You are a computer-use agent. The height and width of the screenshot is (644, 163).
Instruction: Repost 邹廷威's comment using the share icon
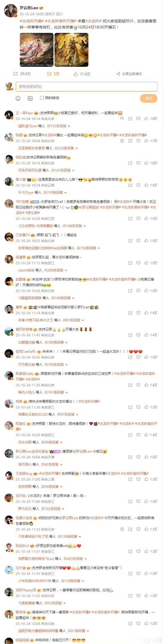click(x=130, y=163)
